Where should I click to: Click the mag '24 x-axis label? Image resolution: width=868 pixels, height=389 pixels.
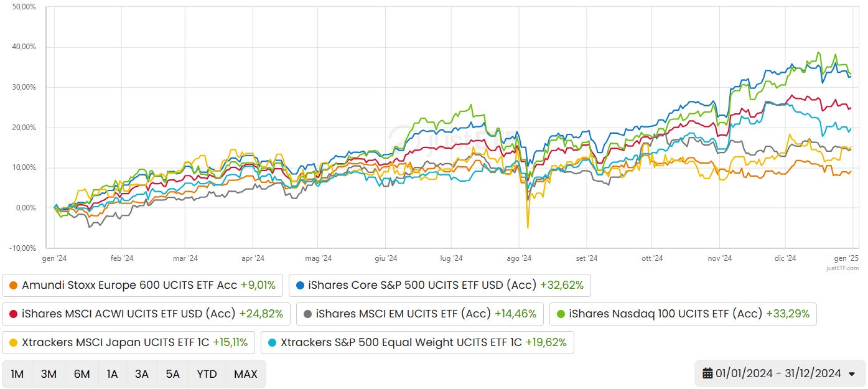(317, 258)
